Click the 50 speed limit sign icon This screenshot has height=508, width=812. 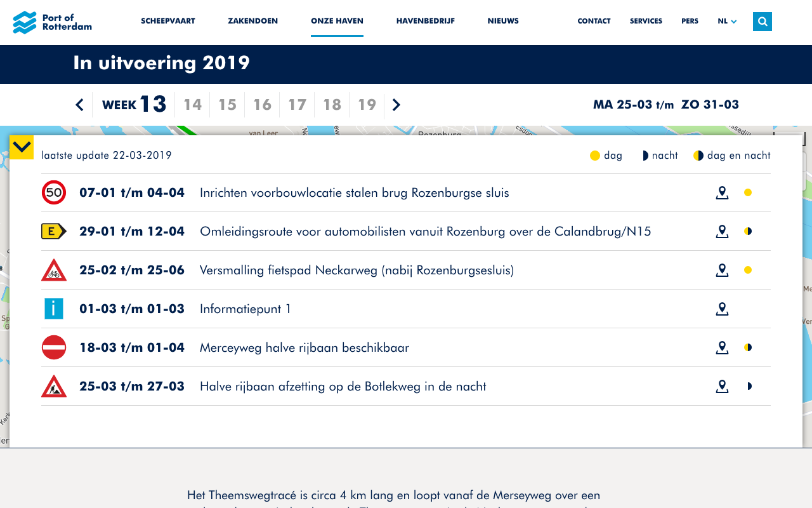(54, 192)
